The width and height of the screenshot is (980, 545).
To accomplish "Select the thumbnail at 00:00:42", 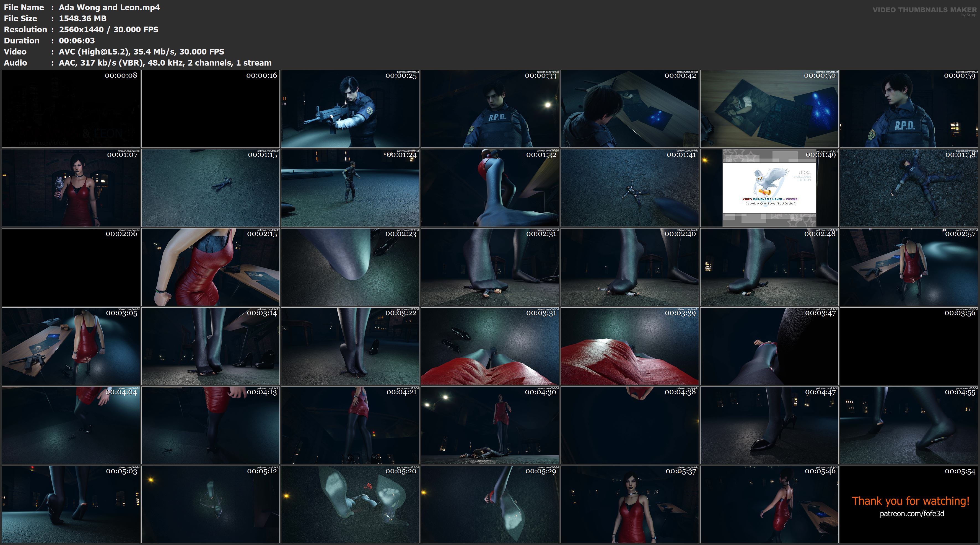I will [x=630, y=109].
